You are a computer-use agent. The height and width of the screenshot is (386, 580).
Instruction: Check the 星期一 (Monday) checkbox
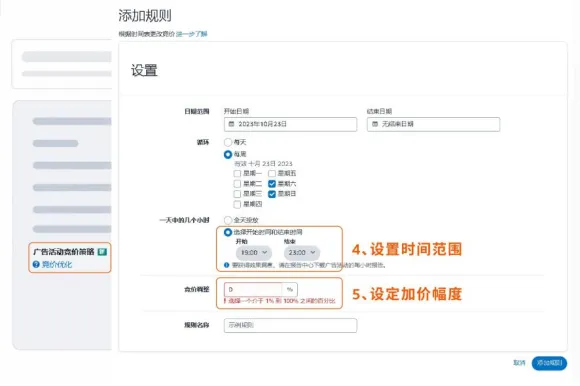(237, 173)
